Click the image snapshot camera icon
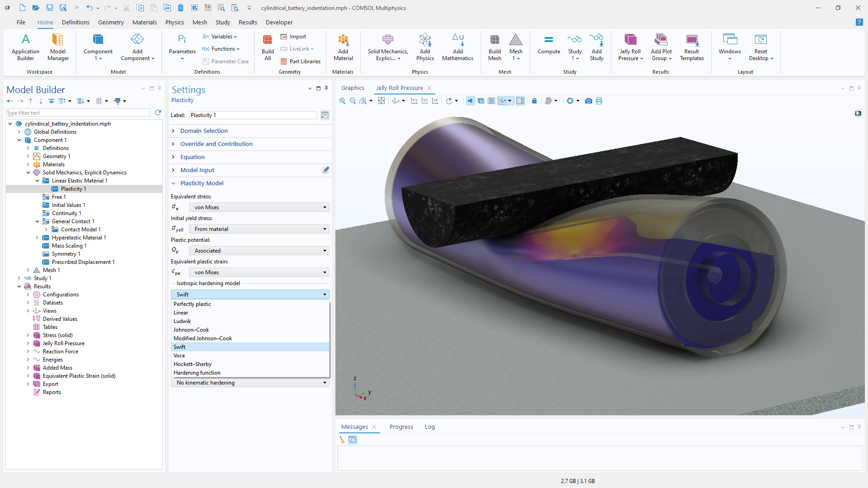The height and width of the screenshot is (488, 868). click(588, 101)
